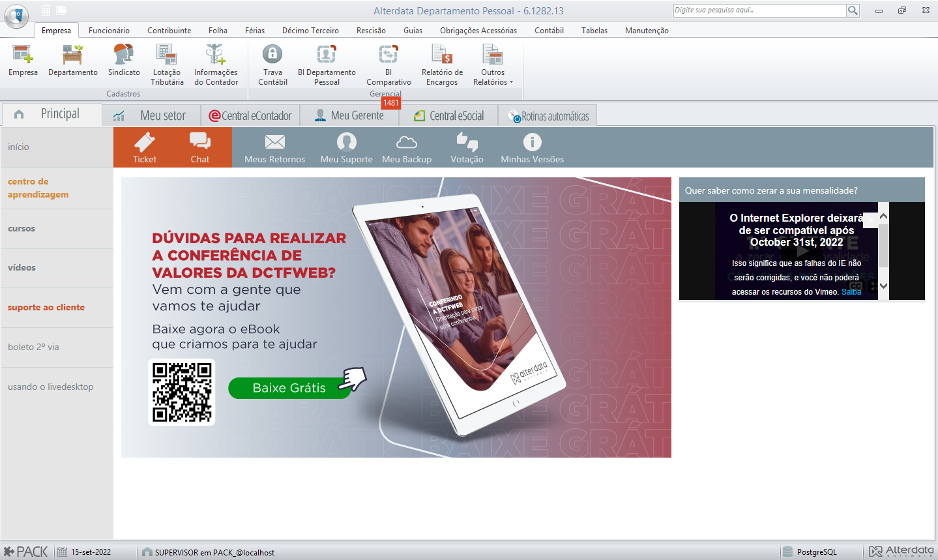The width and height of the screenshot is (938, 560).
Task: Open Relatório de Encargos
Action: (442, 54)
